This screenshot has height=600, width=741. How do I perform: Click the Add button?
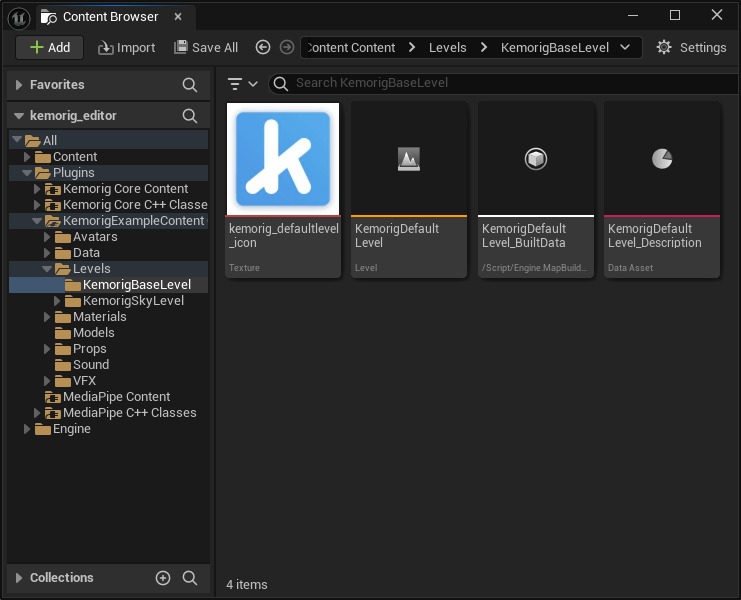click(49, 47)
